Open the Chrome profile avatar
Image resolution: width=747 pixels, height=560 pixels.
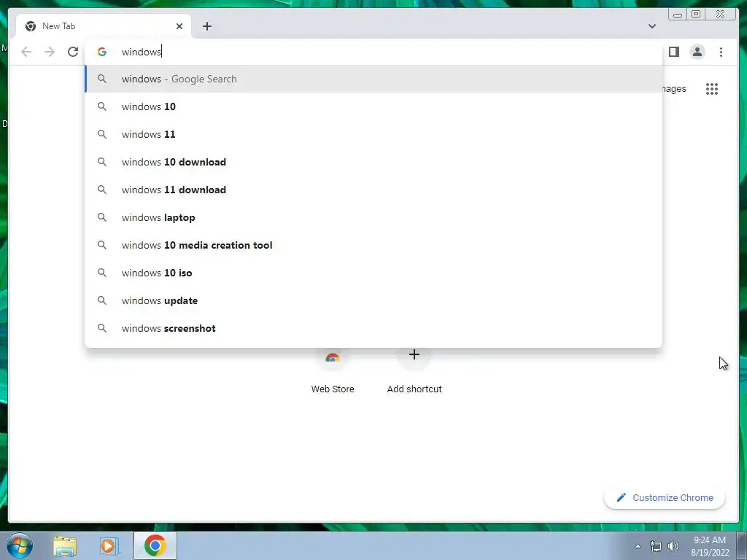tap(697, 52)
